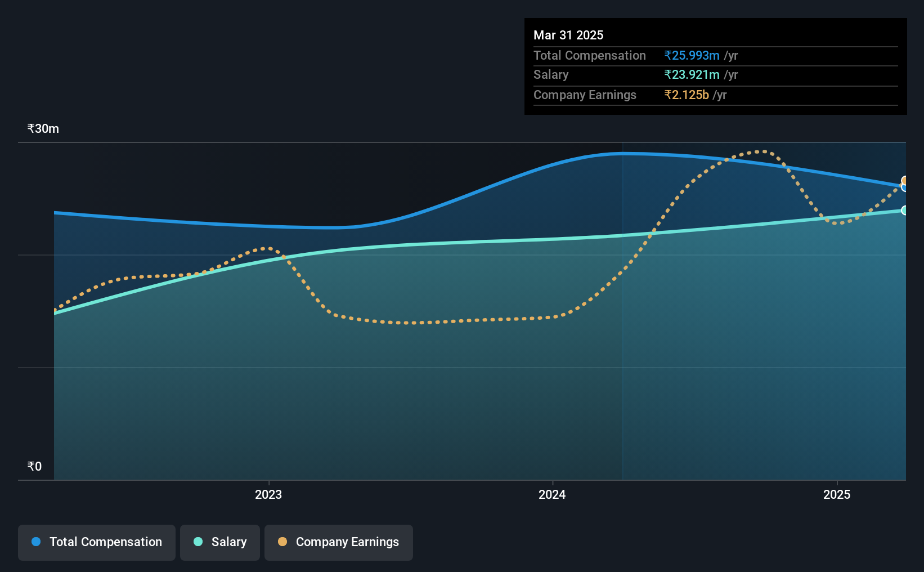
Task: Click the Company Earnings tooltip row label
Action: (585, 95)
